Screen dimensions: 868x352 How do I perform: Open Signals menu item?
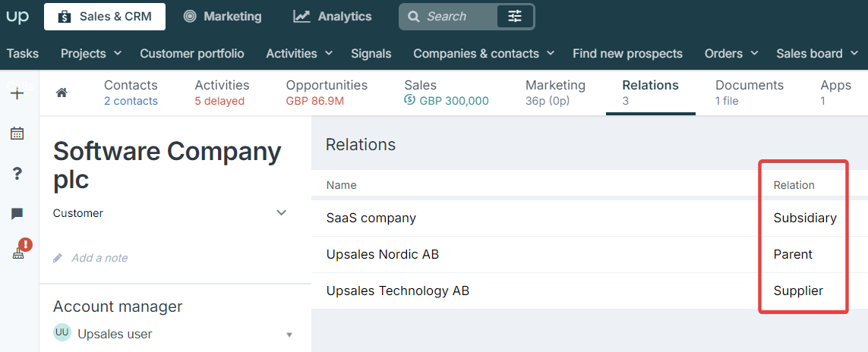371,54
